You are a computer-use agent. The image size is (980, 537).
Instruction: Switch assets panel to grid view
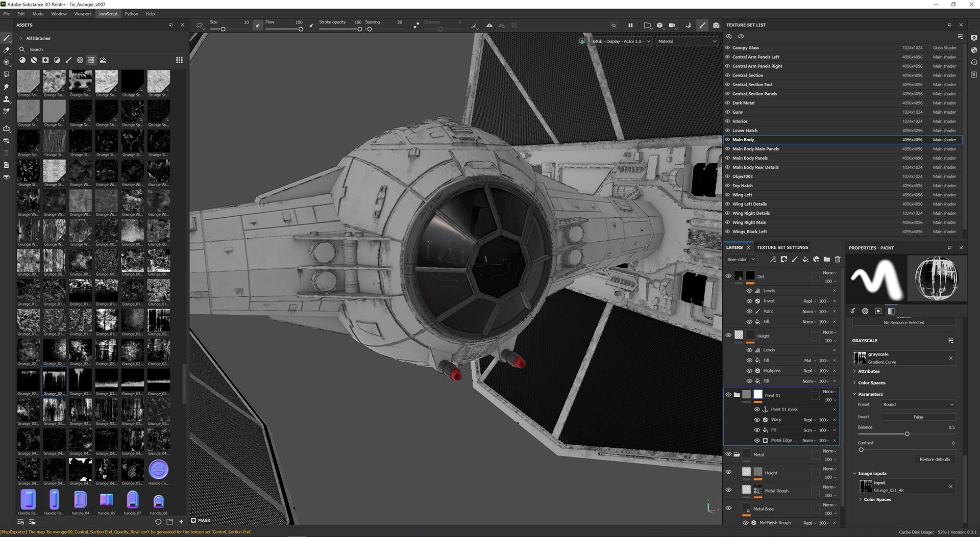click(179, 60)
